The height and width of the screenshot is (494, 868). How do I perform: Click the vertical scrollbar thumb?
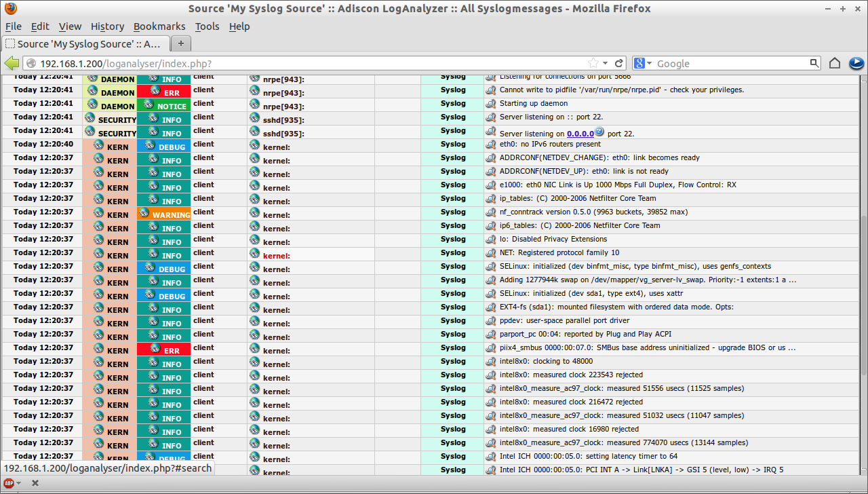pyautogui.click(x=863, y=295)
